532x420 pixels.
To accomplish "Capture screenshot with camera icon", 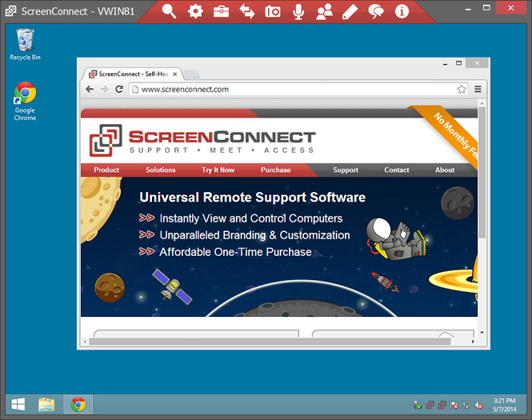I will pyautogui.click(x=273, y=12).
